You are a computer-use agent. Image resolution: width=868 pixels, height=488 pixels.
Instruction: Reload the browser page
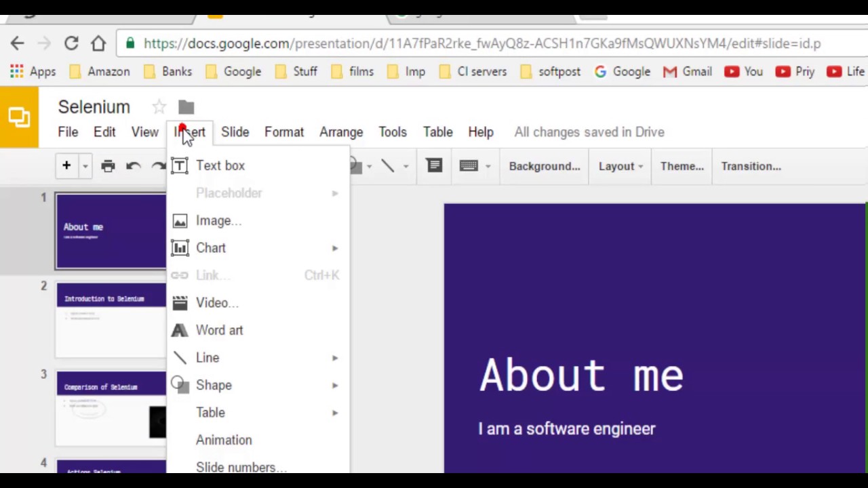point(71,43)
